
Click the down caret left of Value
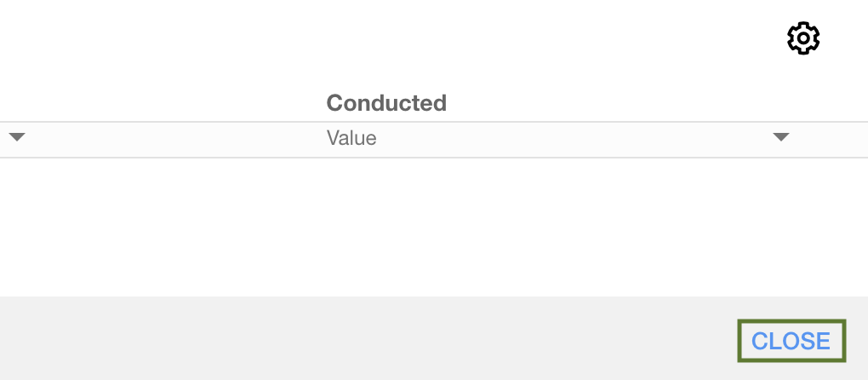click(x=16, y=137)
